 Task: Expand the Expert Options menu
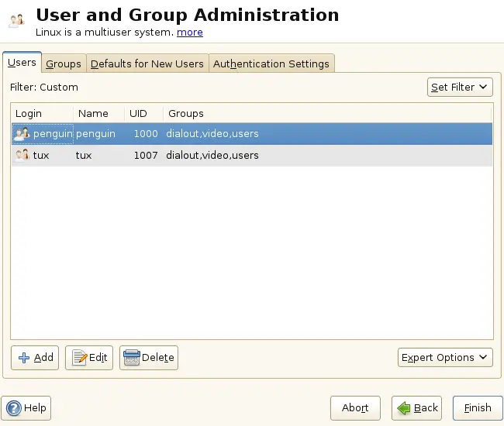pos(445,358)
